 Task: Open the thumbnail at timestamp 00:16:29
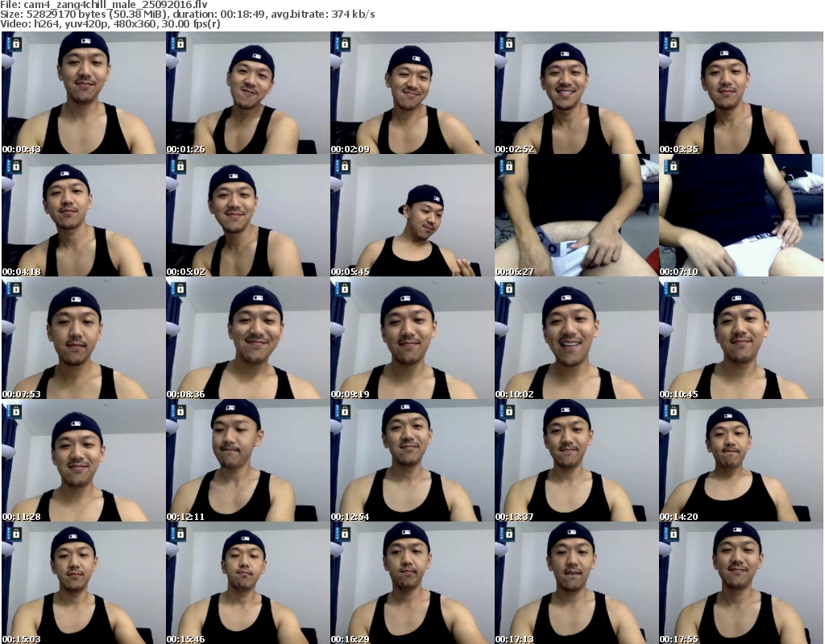pos(412,584)
